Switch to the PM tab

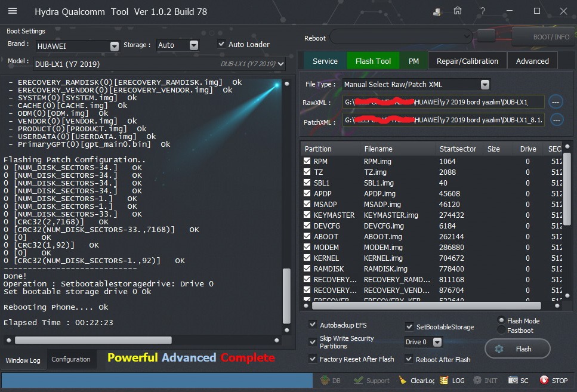coord(414,61)
